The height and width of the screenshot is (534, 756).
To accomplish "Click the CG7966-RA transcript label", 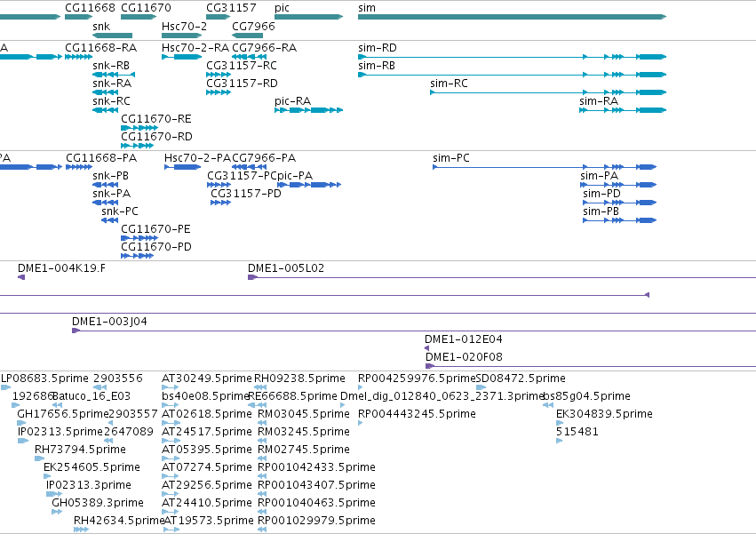I will pyautogui.click(x=264, y=48).
